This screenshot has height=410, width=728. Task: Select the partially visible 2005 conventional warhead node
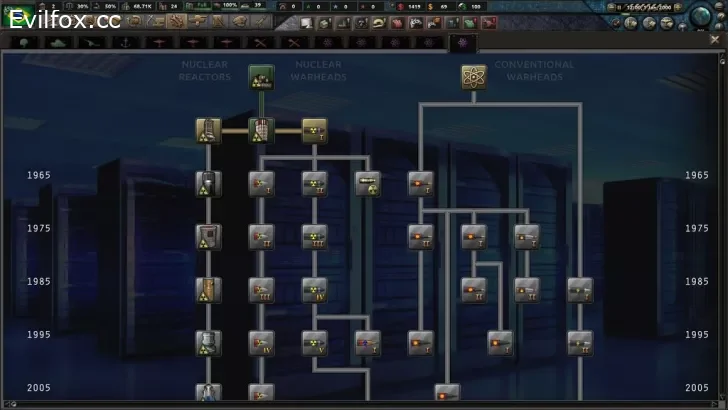click(x=447, y=393)
